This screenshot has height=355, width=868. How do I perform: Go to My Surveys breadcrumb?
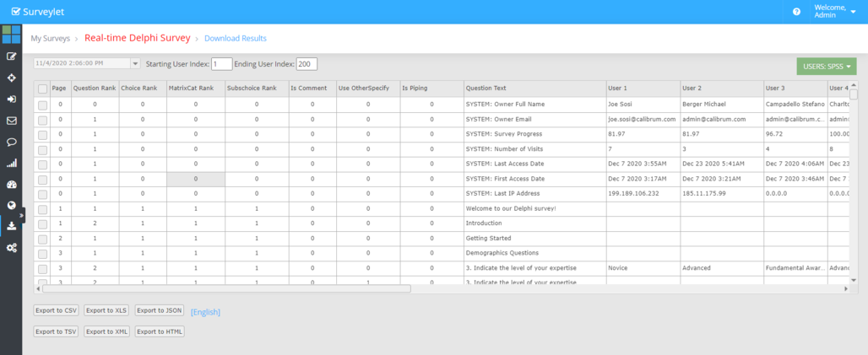click(50, 39)
